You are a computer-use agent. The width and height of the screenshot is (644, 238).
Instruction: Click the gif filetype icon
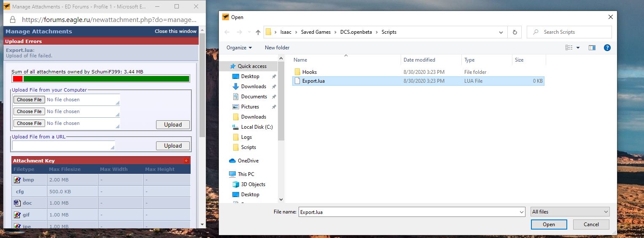click(17, 215)
